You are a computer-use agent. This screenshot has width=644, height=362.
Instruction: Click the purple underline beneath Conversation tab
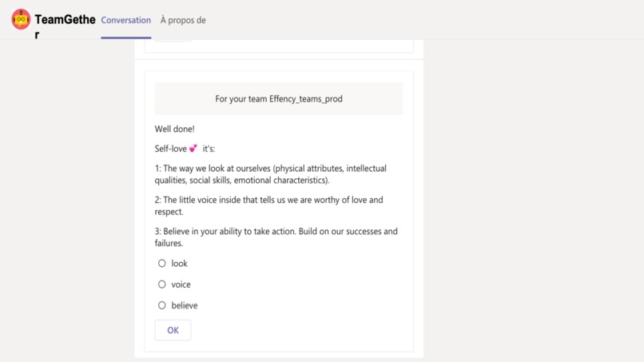pos(126,38)
